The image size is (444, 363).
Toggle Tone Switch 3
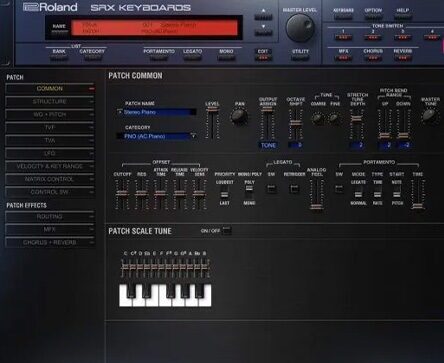click(402, 38)
